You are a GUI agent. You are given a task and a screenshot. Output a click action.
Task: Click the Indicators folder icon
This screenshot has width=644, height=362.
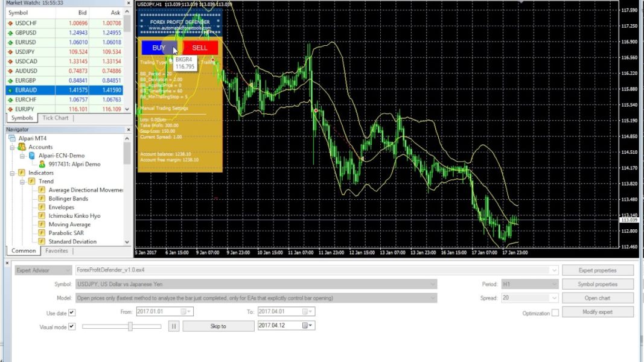click(x=22, y=173)
